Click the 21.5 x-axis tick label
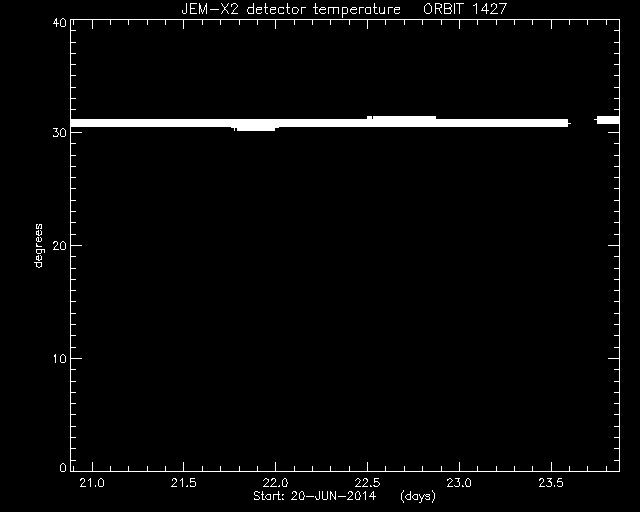The width and height of the screenshot is (640, 512). click(184, 483)
